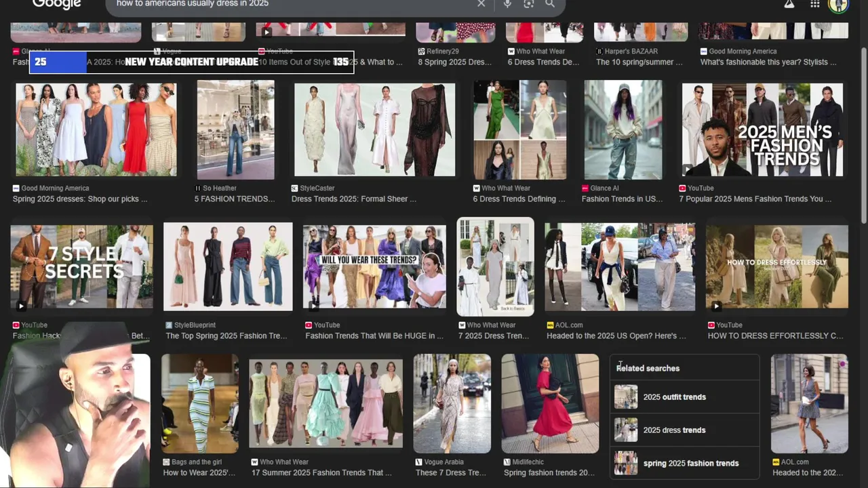Open the Will You Wear These Trends thumbnail
Viewport: 868px width, 488px height.
[x=374, y=267]
